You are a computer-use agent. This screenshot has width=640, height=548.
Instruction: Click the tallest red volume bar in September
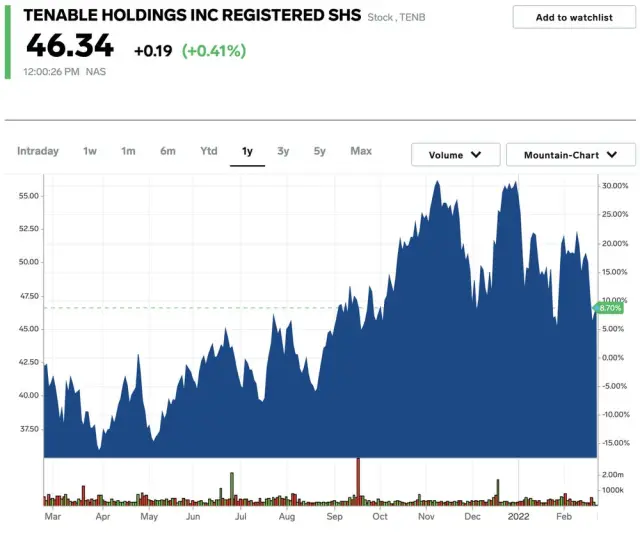(x=357, y=481)
